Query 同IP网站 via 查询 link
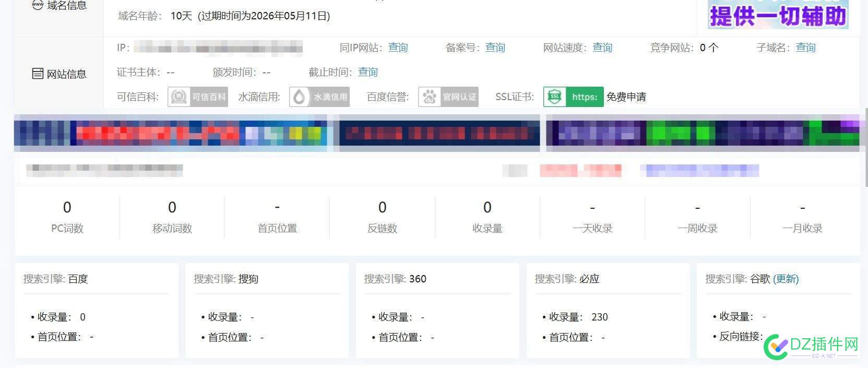 click(x=398, y=48)
